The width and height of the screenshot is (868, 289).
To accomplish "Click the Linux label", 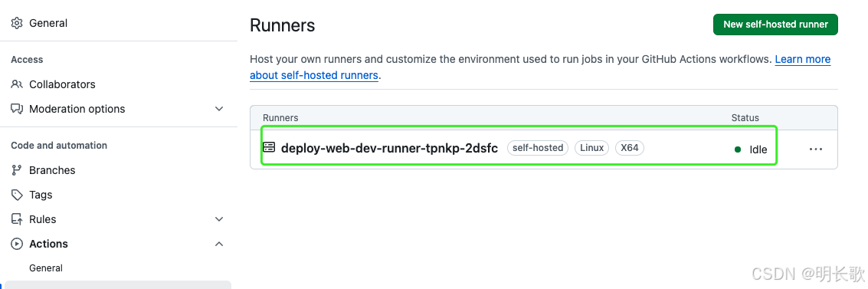I will (x=591, y=148).
